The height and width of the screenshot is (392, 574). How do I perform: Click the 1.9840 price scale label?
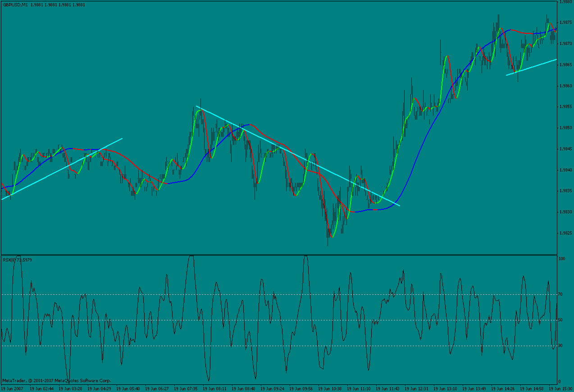click(x=566, y=170)
